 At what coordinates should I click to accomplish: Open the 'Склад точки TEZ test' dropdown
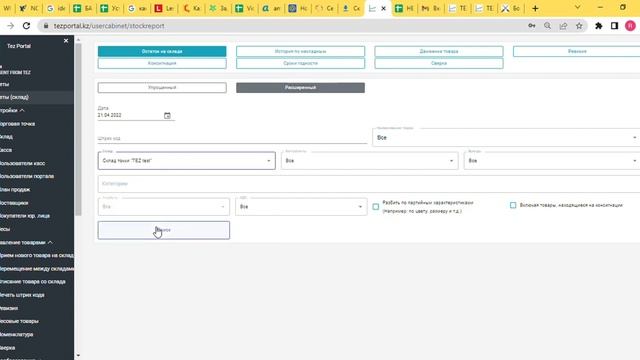[187, 161]
